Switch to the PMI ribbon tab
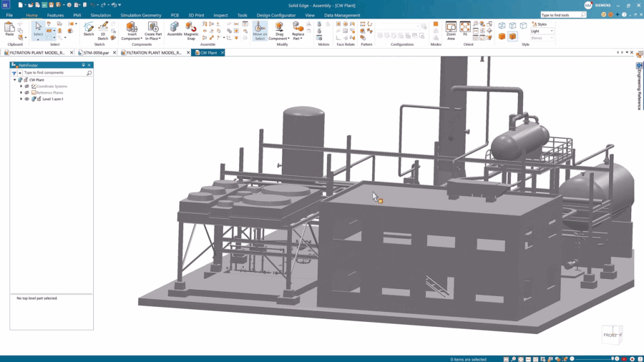This screenshot has height=362, width=644. point(77,15)
